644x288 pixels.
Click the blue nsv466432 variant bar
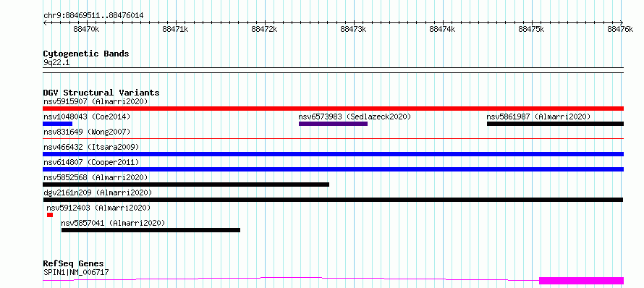coord(333,154)
